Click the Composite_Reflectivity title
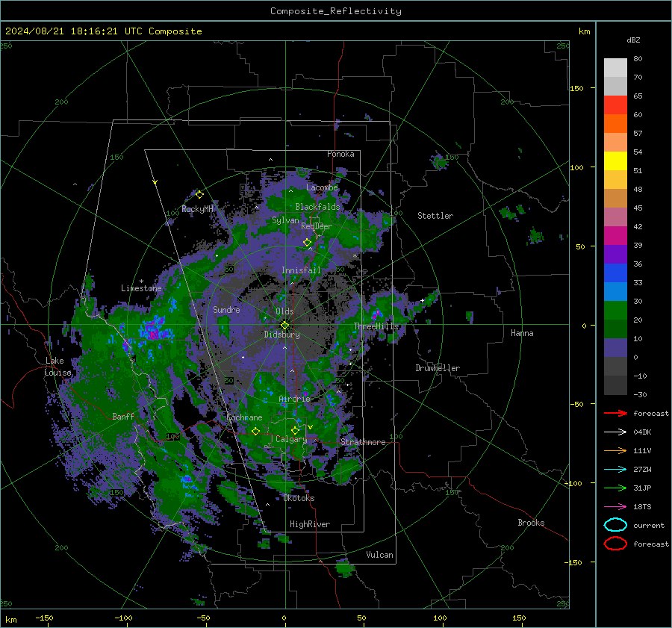Screen dimensions: 672x628 point(335,11)
